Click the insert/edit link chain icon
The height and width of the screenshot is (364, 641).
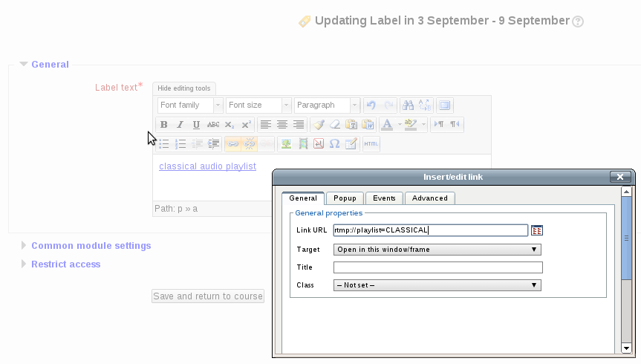[x=233, y=144]
